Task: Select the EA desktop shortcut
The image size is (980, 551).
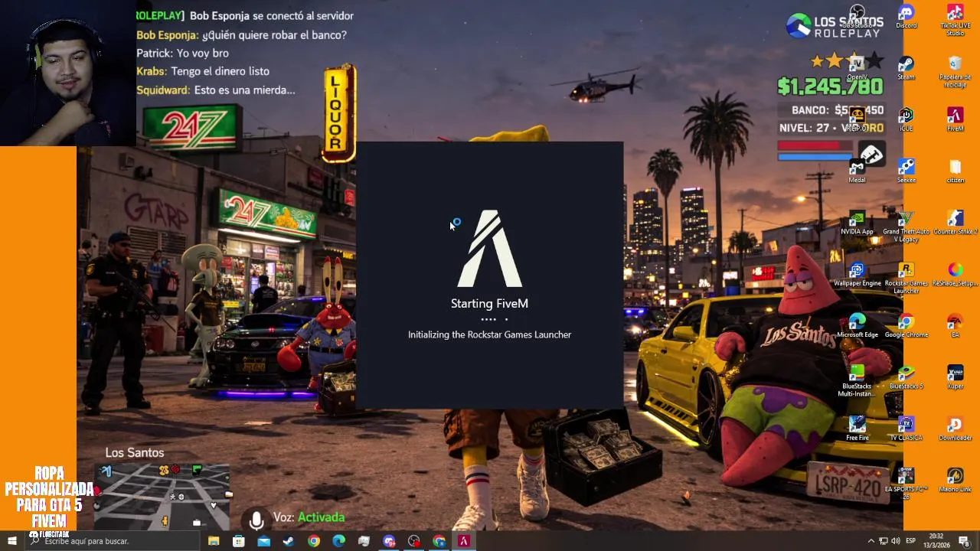Action: click(x=955, y=324)
